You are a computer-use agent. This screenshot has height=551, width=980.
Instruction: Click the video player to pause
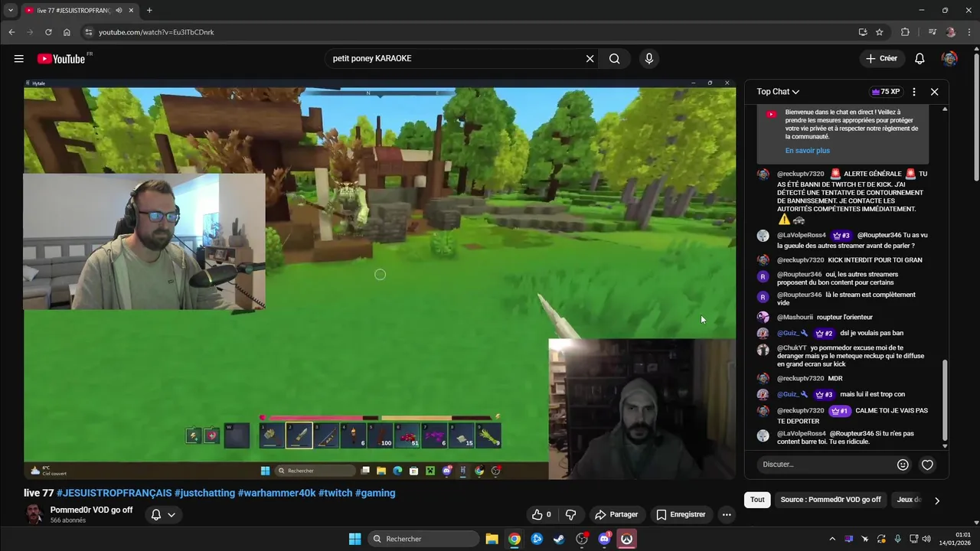pyautogui.click(x=380, y=279)
